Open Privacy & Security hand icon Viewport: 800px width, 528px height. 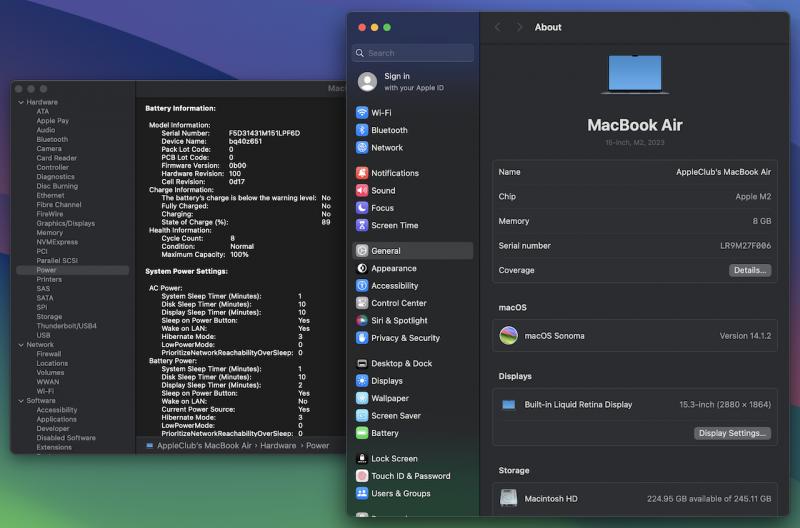pyautogui.click(x=362, y=338)
